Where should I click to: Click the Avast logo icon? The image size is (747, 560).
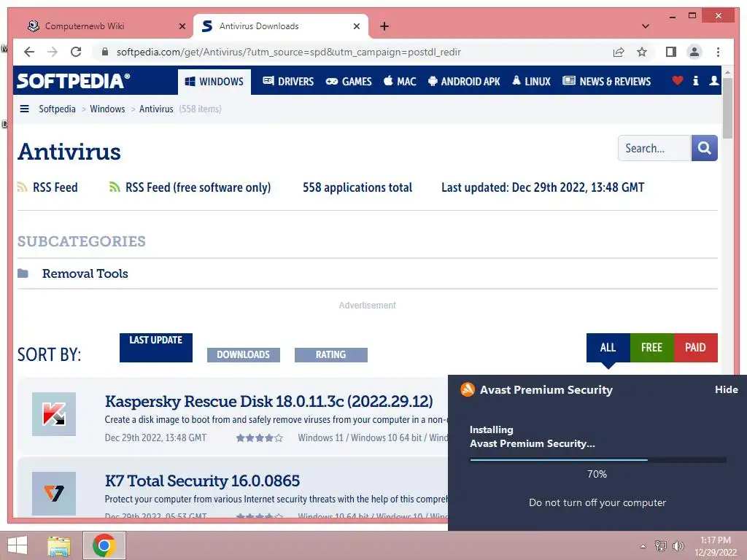pos(468,389)
